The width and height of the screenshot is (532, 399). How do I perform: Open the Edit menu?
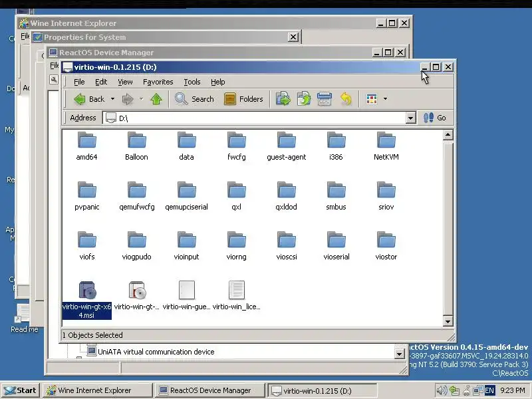101,82
